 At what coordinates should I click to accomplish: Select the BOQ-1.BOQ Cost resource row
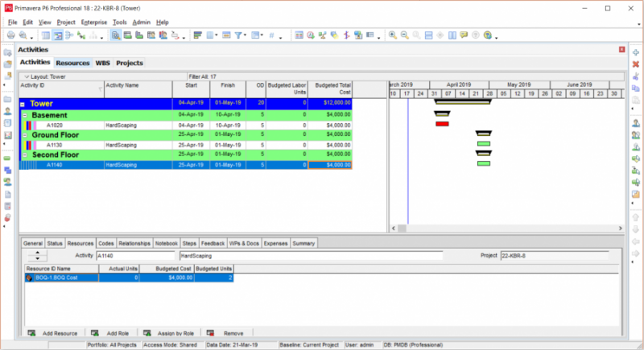(129, 278)
